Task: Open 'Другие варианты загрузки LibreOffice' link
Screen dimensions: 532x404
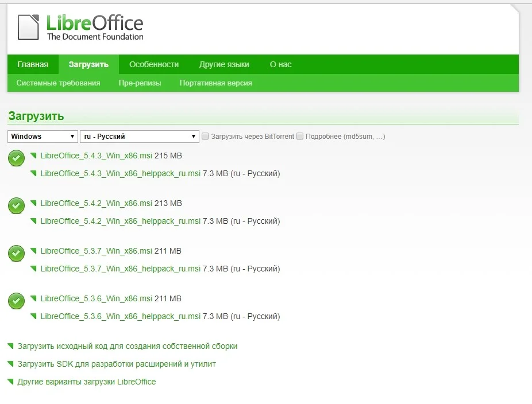Action: (87, 382)
